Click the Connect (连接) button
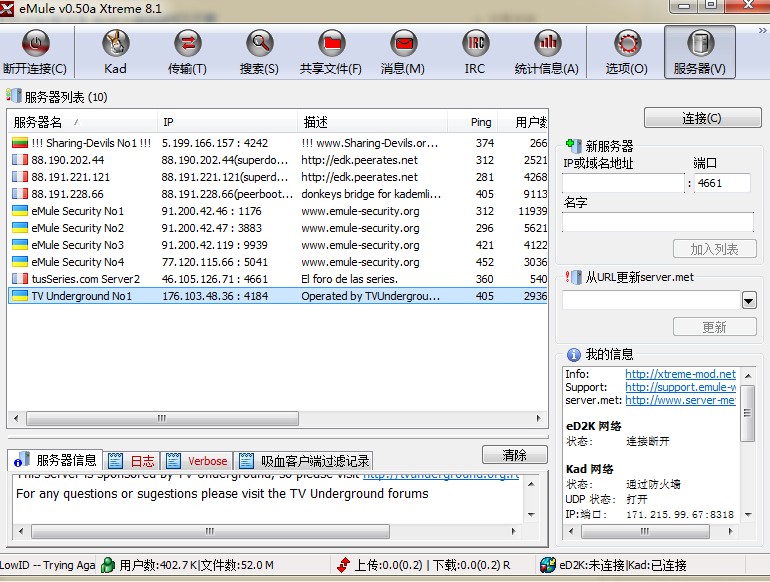 [702, 118]
